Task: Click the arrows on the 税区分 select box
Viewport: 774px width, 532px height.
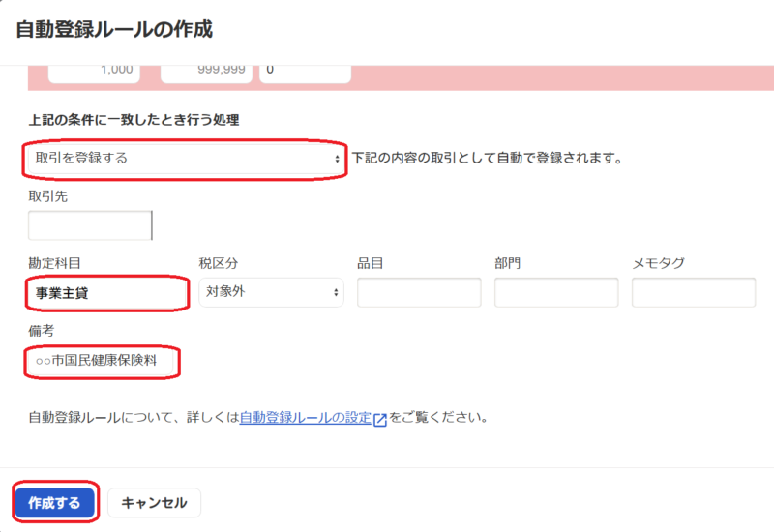Action: [336, 292]
